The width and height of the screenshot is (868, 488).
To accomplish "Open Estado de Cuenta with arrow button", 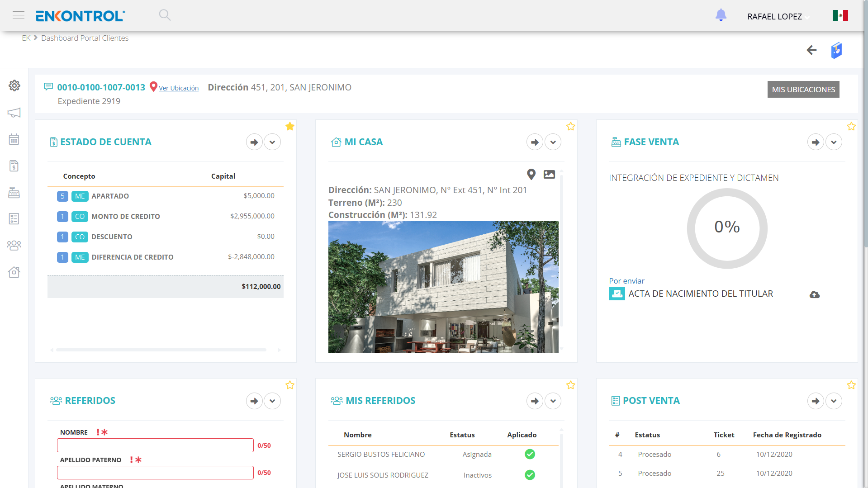I will (x=254, y=142).
